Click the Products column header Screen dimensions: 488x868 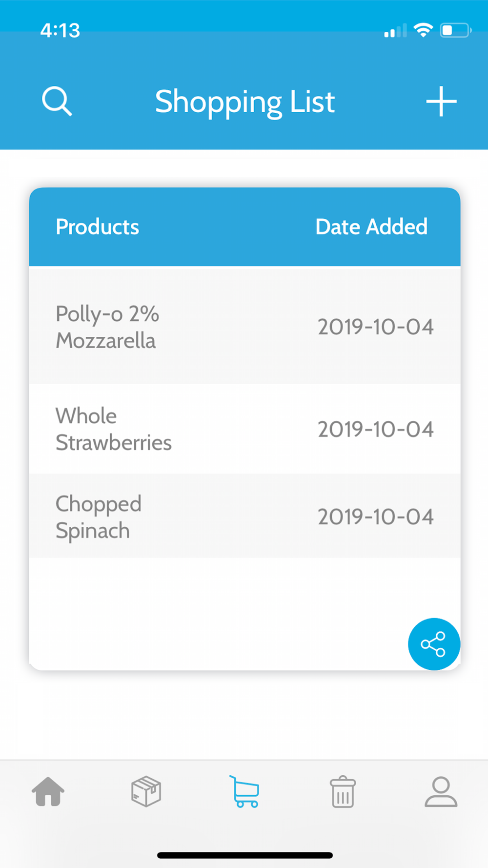(x=97, y=227)
